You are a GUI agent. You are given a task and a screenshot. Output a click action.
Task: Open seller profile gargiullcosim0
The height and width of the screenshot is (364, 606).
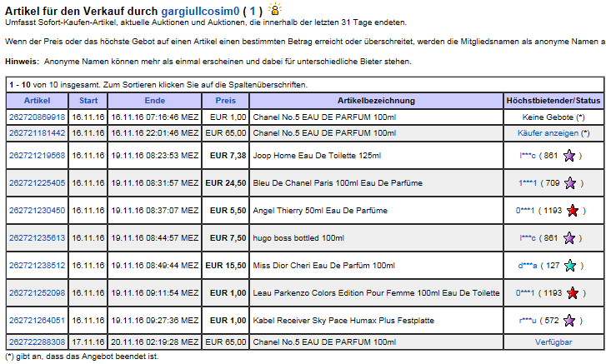(x=200, y=11)
